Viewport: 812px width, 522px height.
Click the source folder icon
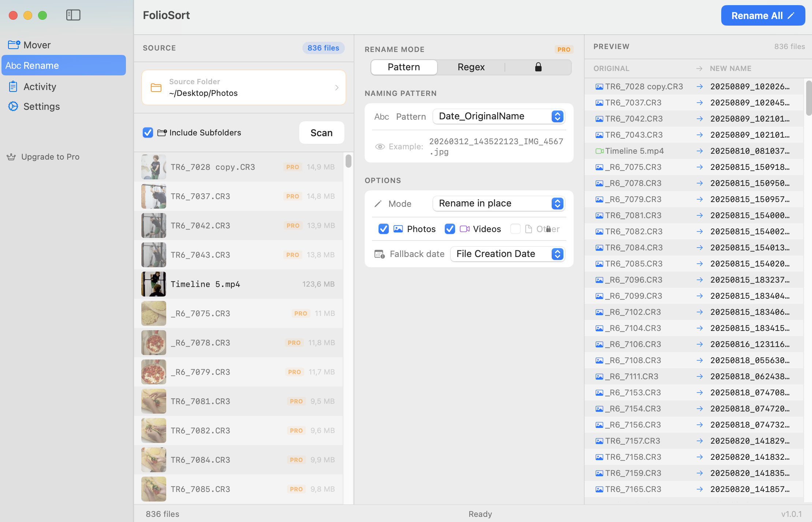click(156, 87)
